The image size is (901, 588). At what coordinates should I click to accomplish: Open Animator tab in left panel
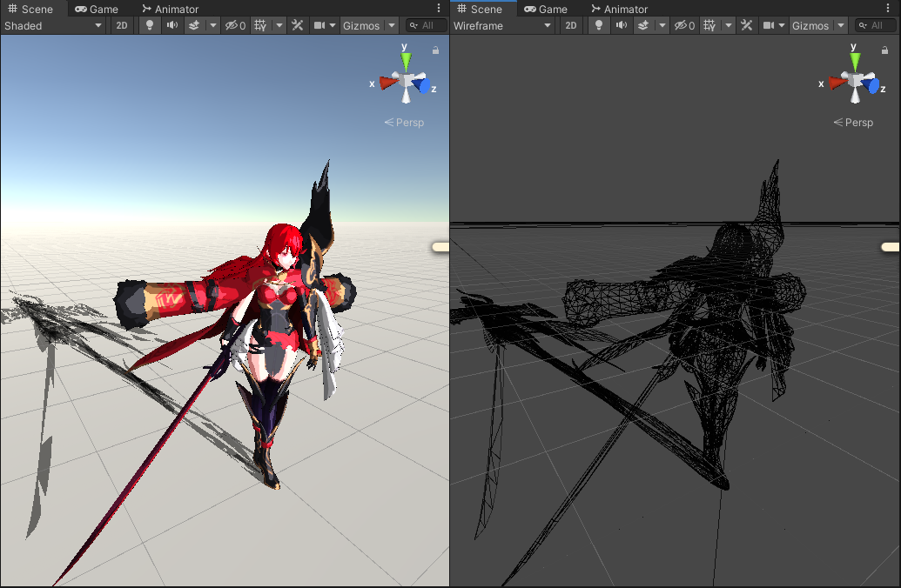pyautogui.click(x=170, y=9)
